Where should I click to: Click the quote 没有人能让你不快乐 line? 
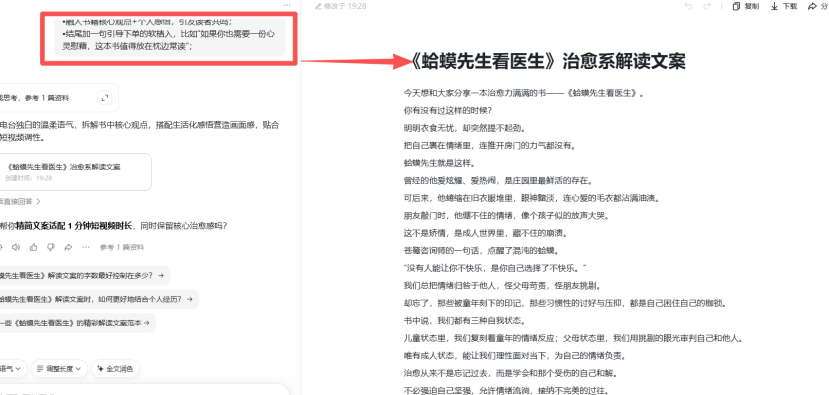point(495,268)
